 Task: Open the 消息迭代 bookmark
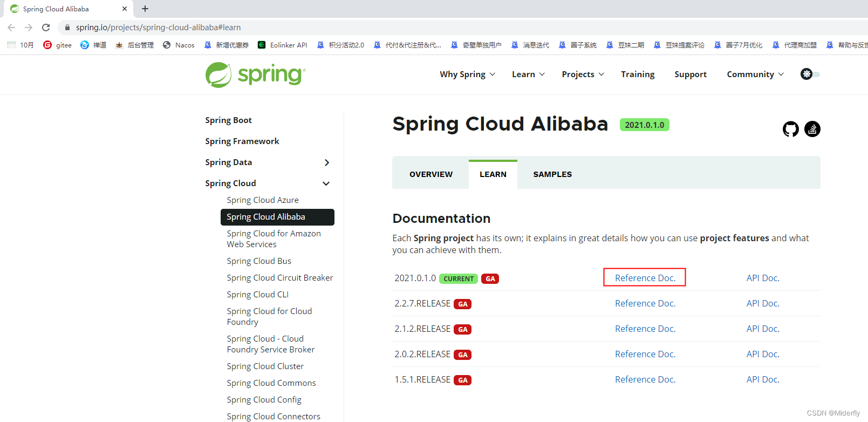tap(530, 45)
